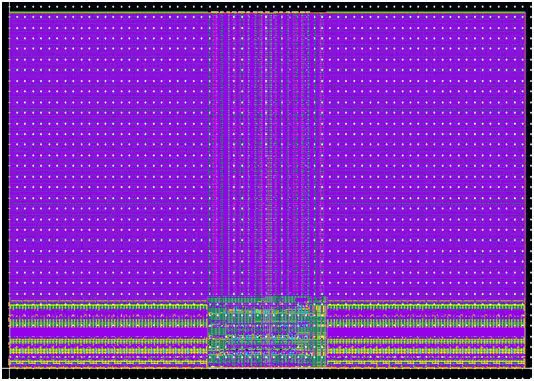The image size is (534, 381).
Task: Click the solid purple band in the lower-right rows
Action: point(426,332)
